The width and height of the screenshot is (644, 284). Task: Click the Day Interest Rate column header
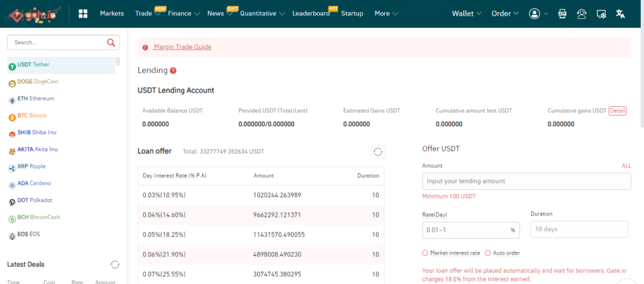point(175,176)
